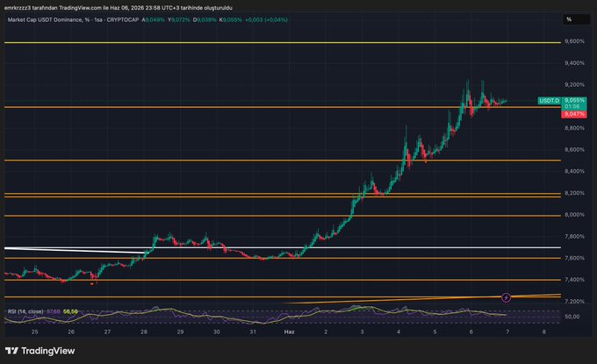Click the RSI value 57,68

[x=54, y=311]
